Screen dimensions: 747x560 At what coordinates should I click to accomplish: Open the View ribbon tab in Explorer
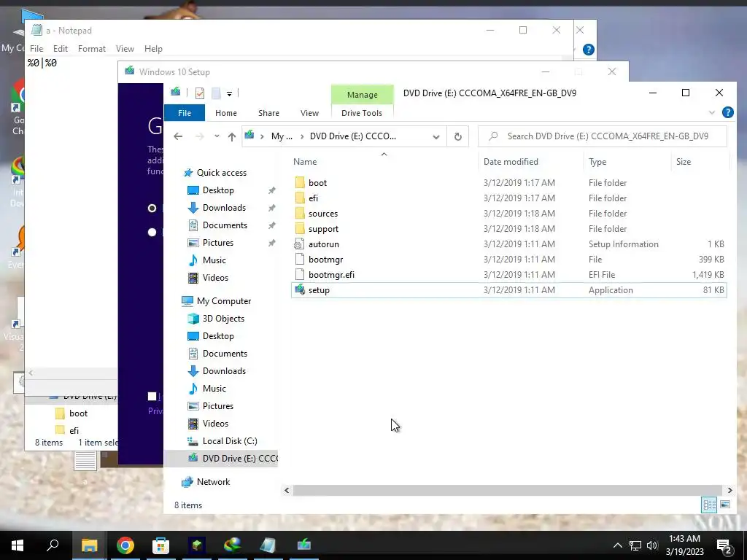(x=309, y=113)
